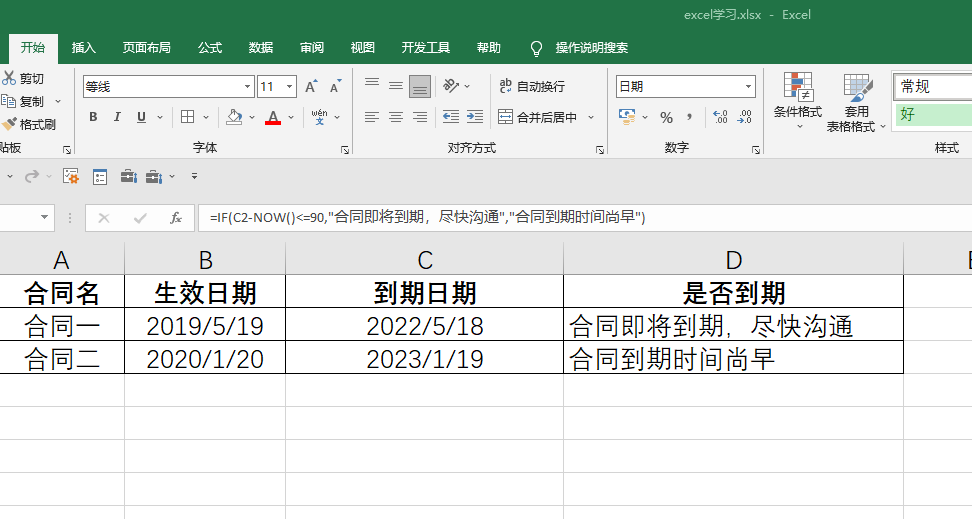The image size is (972, 519).
Task: Center text horizontally
Action: coord(395,117)
